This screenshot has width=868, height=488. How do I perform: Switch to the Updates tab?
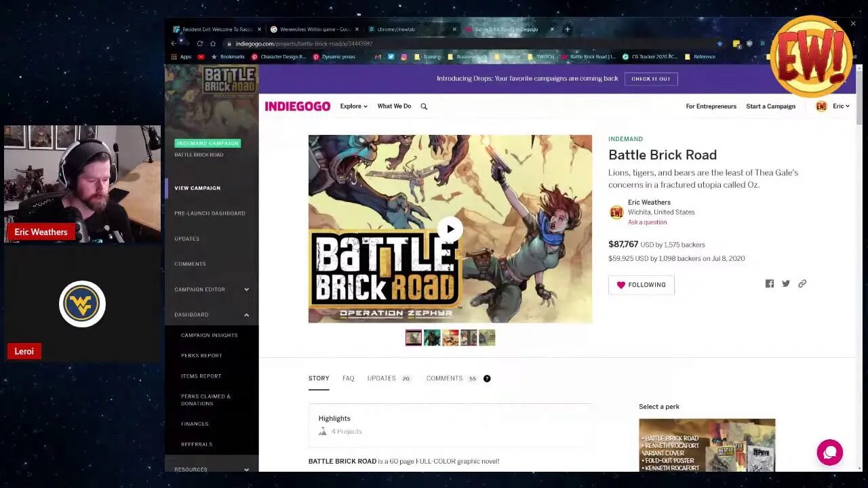tap(389, 378)
